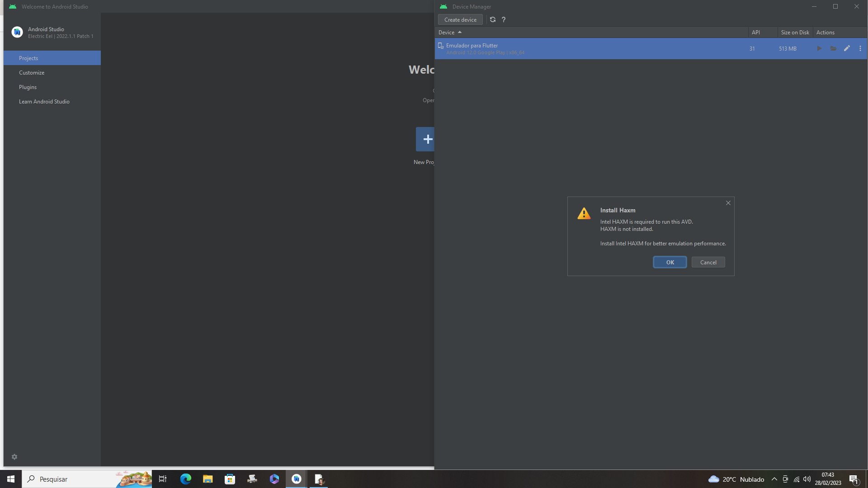Click the Install Haxm dialog title

(x=618, y=210)
